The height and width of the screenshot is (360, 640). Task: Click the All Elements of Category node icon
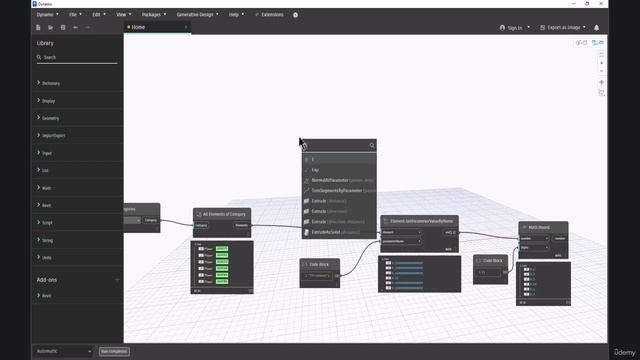click(199, 214)
